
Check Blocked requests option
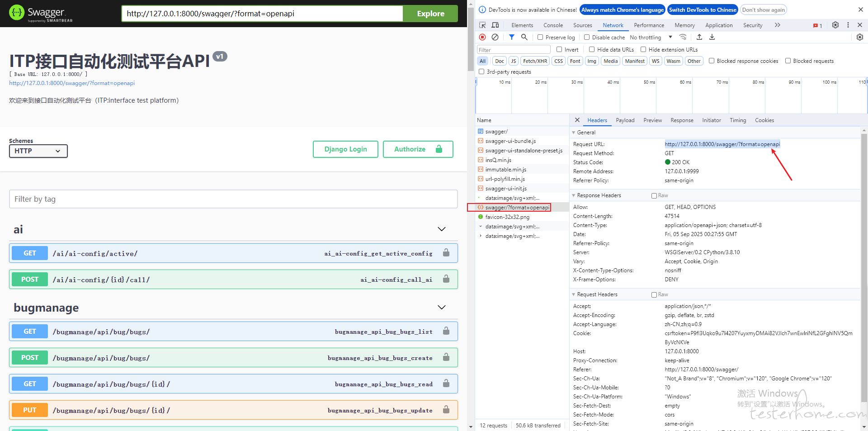pyautogui.click(x=788, y=61)
